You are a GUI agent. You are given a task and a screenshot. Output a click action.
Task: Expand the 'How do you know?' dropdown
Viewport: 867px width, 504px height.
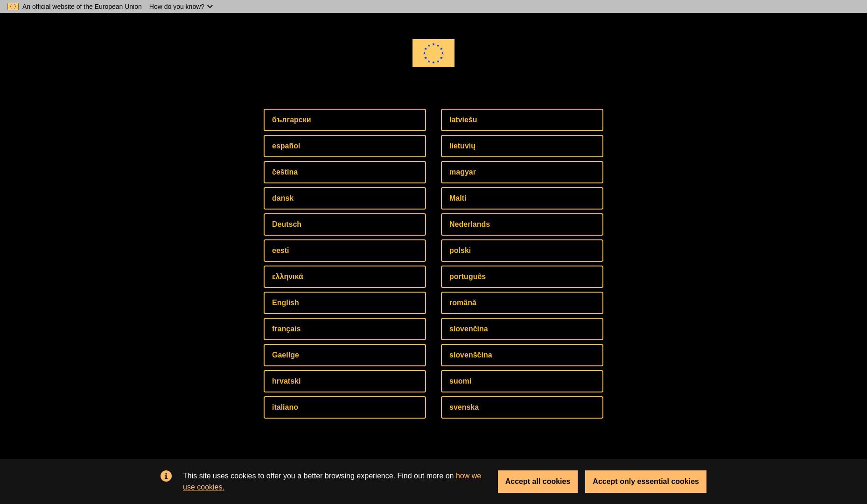181,7
